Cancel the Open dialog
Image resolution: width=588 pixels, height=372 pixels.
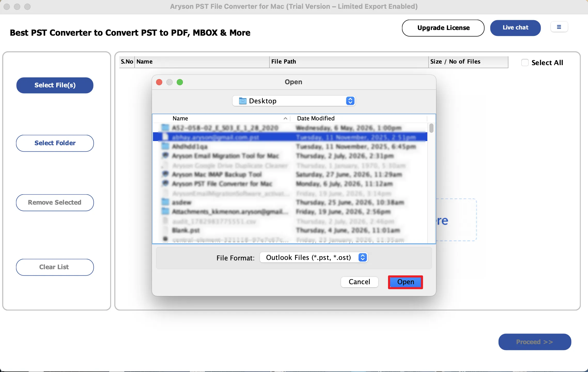(359, 282)
